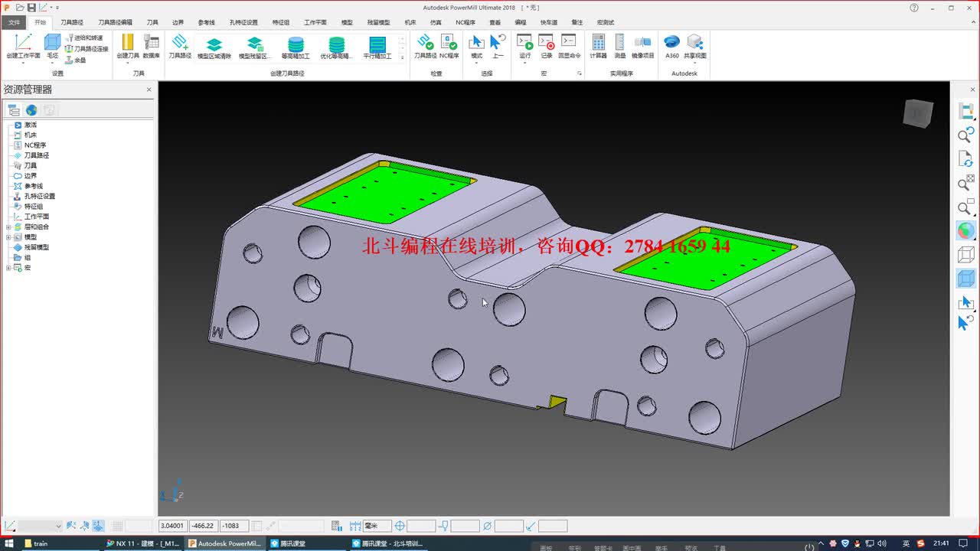Switch to the 边界 boundary tab
980x551 pixels.
pos(178,22)
